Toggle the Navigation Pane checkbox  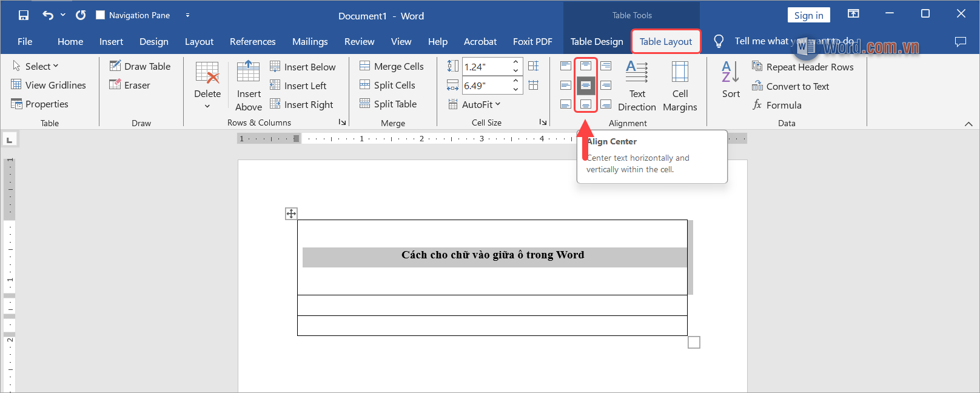point(101,15)
